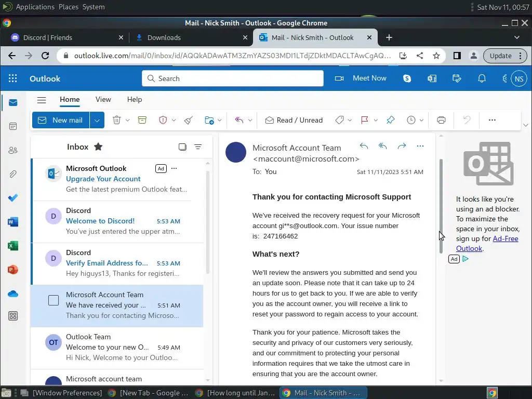Screen dimensions: 532x399
Task: Open My Day calendar-check icon
Action: (457, 78)
